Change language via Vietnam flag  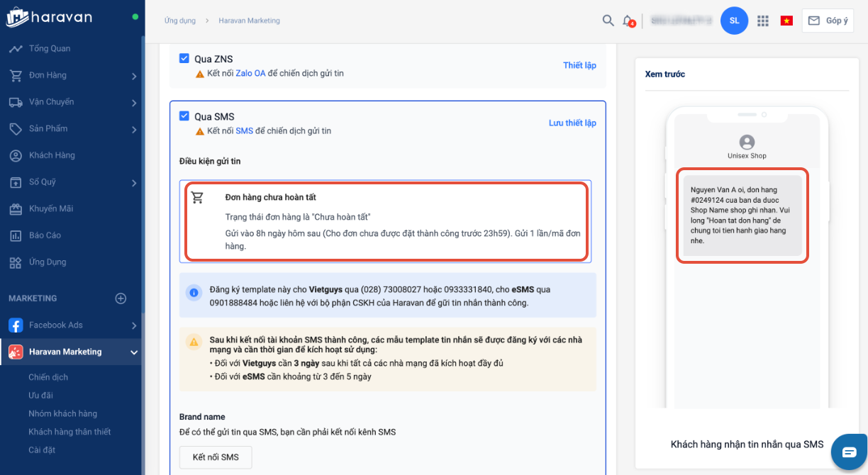[x=786, y=21]
